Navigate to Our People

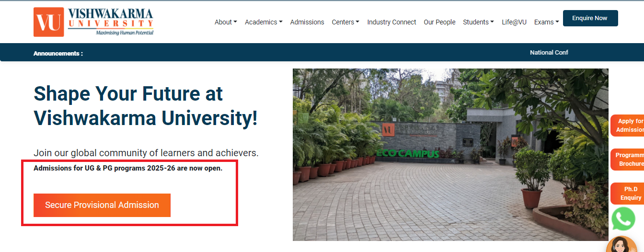point(439,22)
